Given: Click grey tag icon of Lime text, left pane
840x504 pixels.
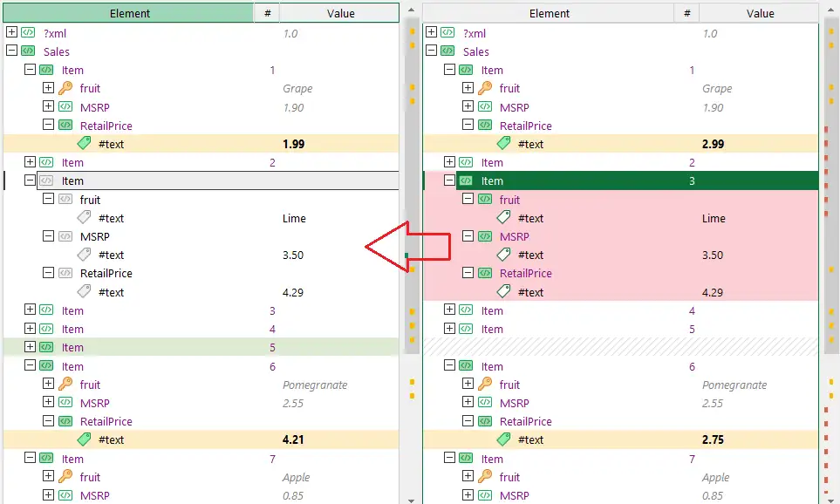Looking at the screenshot, I should pyautogui.click(x=84, y=217).
